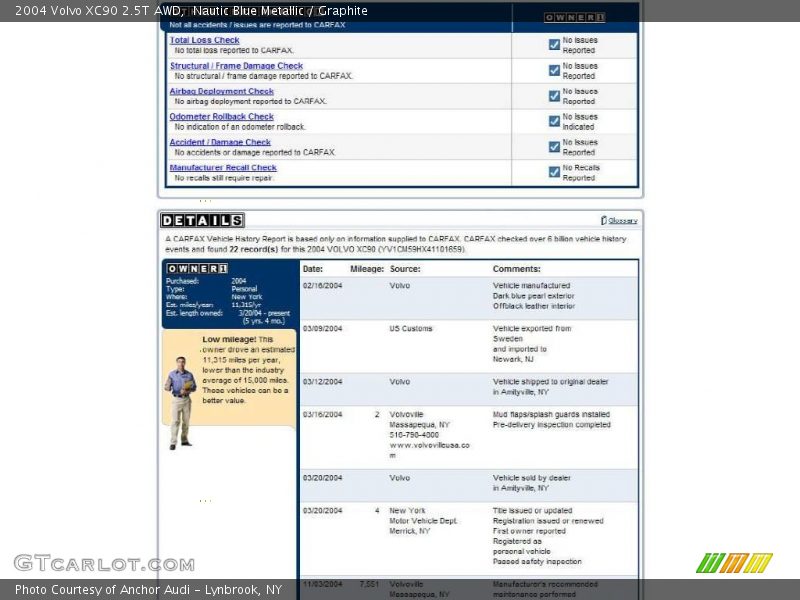The height and width of the screenshot is (600, 800).
Task: Select the Comments: column header
Action: pyautogui.click(x=516, y=269)
